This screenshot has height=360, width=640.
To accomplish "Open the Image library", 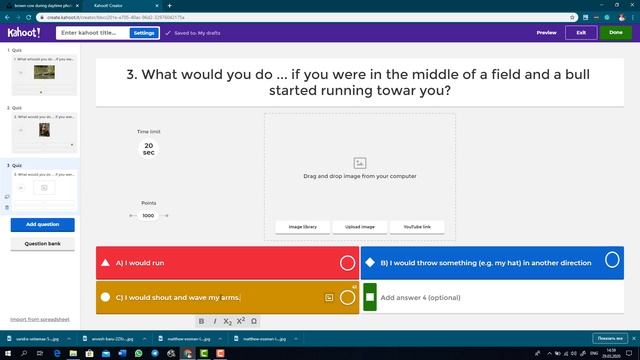I will pyautogui.click(x=302, y=227).
